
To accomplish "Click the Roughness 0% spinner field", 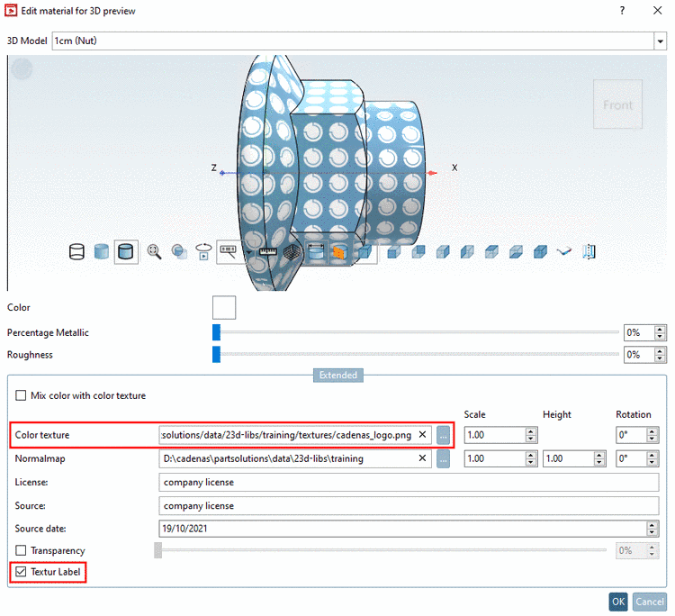I will [x=639, y=355].
